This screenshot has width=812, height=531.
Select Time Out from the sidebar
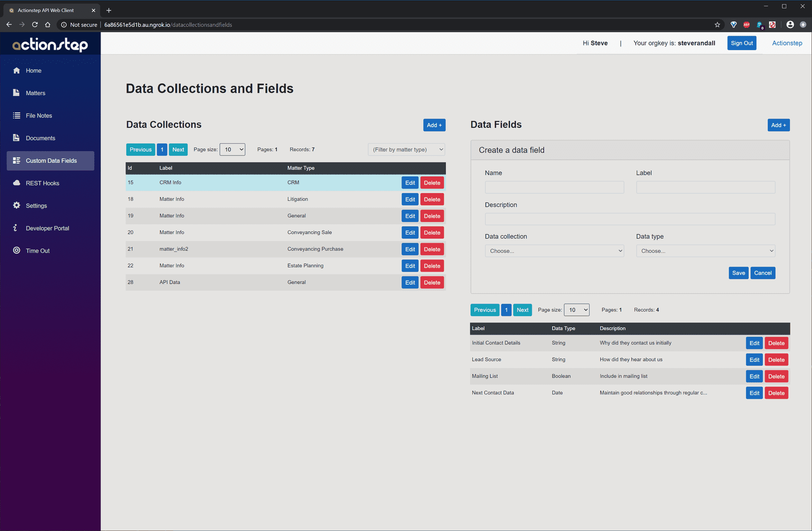pos(37,250)
